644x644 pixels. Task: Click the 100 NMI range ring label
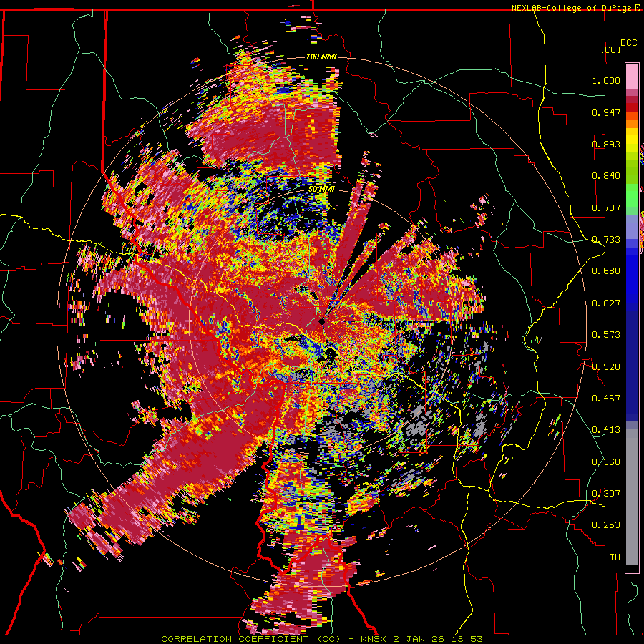pyautogui.click(x=321, y=57)
